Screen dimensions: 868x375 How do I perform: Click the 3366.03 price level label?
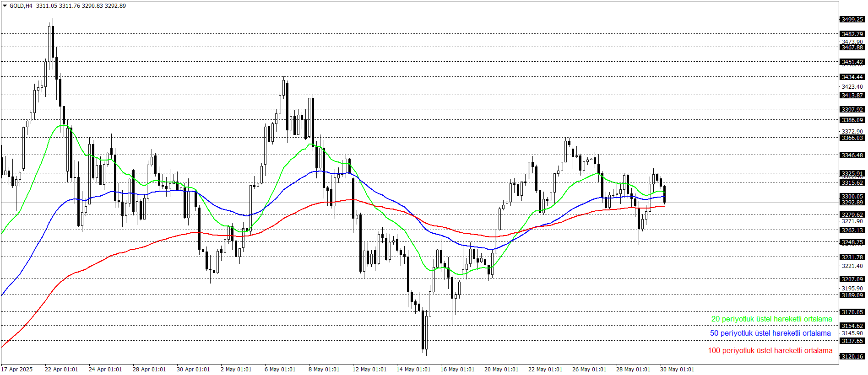[852, 138]
